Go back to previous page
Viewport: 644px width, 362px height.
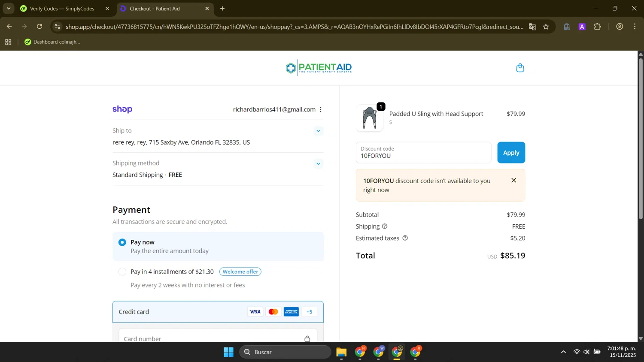[x=9, y=27]
